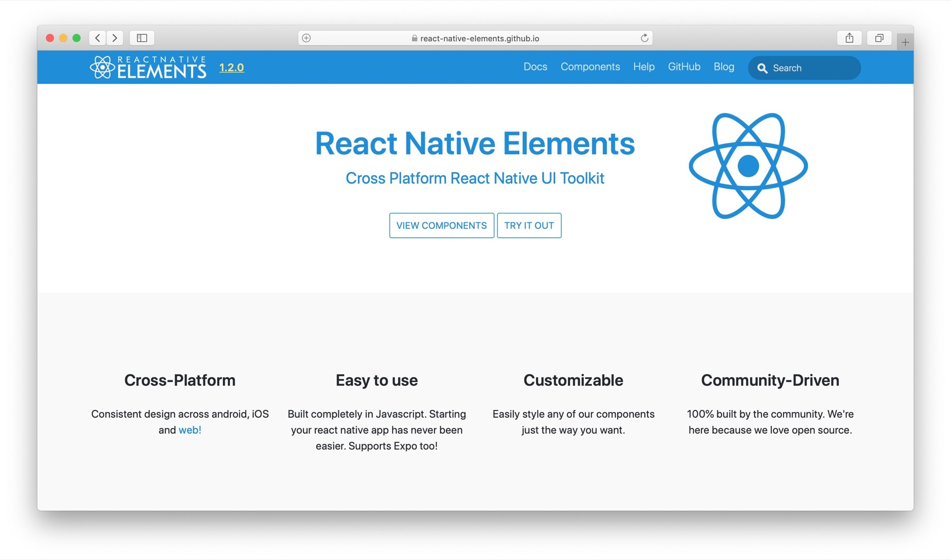Image resolution: width=951 pixels, height=560 pixels.
Task: Minimize the window with the yellow button
Action: [63, 38]
